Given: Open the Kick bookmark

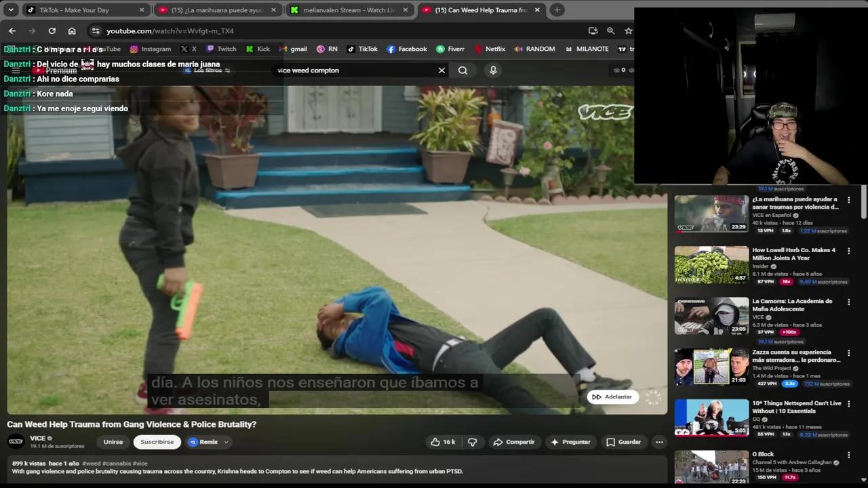Looking at the screenshot, I should (x=258, y=49).
